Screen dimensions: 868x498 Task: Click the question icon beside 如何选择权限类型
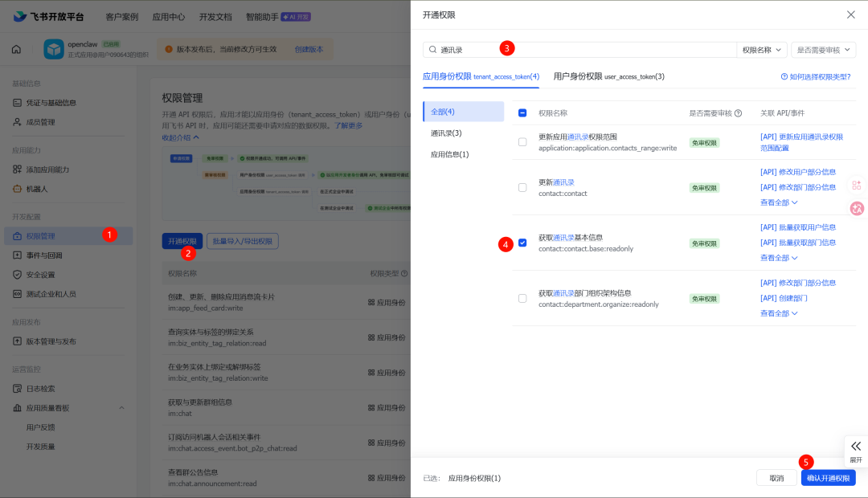[x=784, y=77]
